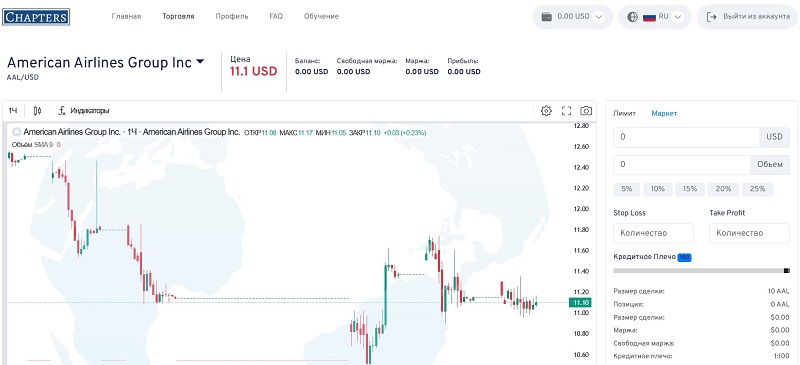Click the USD amount input field
Image resolution: width=800 pixels, height=365 pixels.
pyautogui.click(x=686, y=137)
